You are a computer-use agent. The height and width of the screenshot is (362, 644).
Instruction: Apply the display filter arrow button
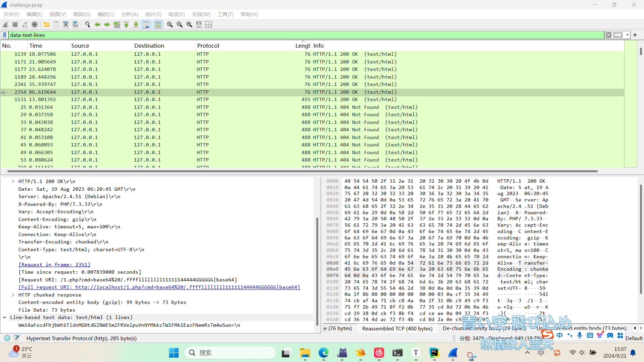point(618,35)
